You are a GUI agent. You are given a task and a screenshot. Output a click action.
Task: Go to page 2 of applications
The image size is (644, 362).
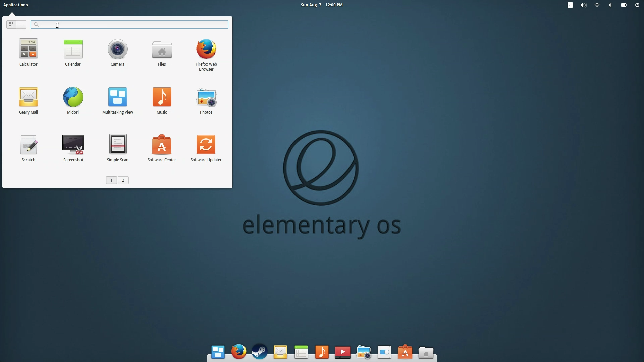pyautogui.click(x=123, y=180)
